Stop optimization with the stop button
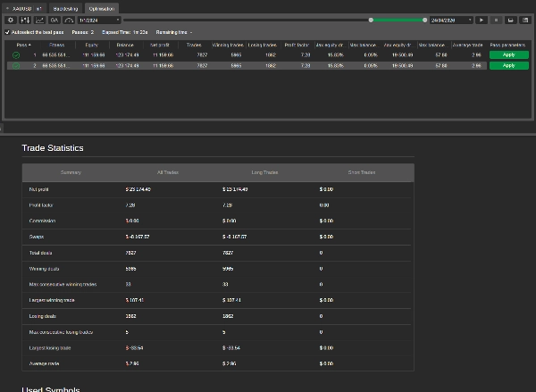The width and height of the screenshot is (536, 392). pyautogui.click(x=496, y=20)
